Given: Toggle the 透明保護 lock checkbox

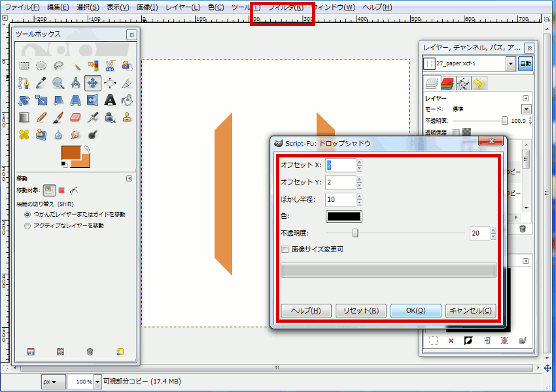Looking at the screenshot, I should coord(456,131).
